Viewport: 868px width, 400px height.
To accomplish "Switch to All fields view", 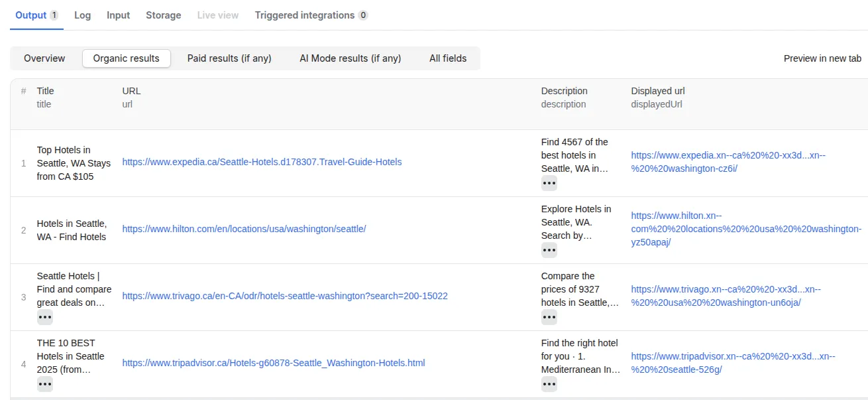I will [448, 58].
